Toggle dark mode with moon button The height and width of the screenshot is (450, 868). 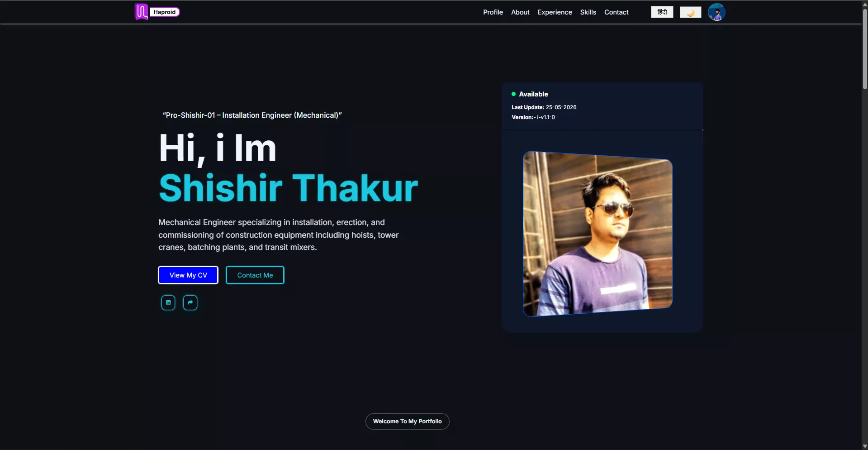point(690,12)
